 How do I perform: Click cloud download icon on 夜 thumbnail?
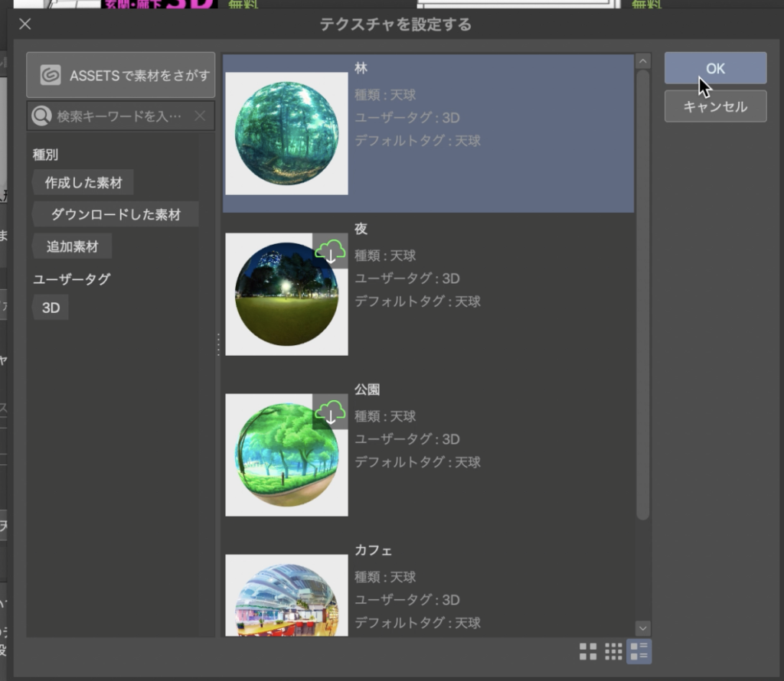click(330, 251)
